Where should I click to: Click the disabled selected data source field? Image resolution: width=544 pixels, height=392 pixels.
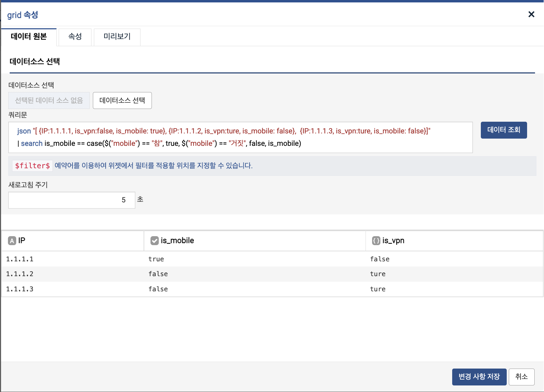click(49, 100)
